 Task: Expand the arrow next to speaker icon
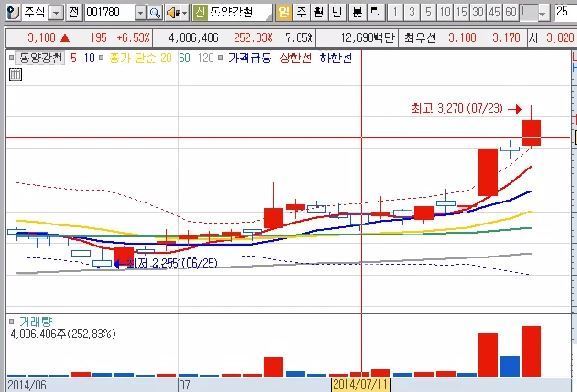(x=185, y=13)
